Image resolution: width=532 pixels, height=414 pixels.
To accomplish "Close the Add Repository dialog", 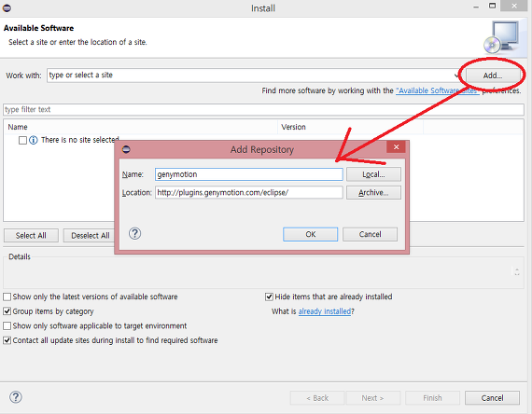I will [x=396, y=147].
